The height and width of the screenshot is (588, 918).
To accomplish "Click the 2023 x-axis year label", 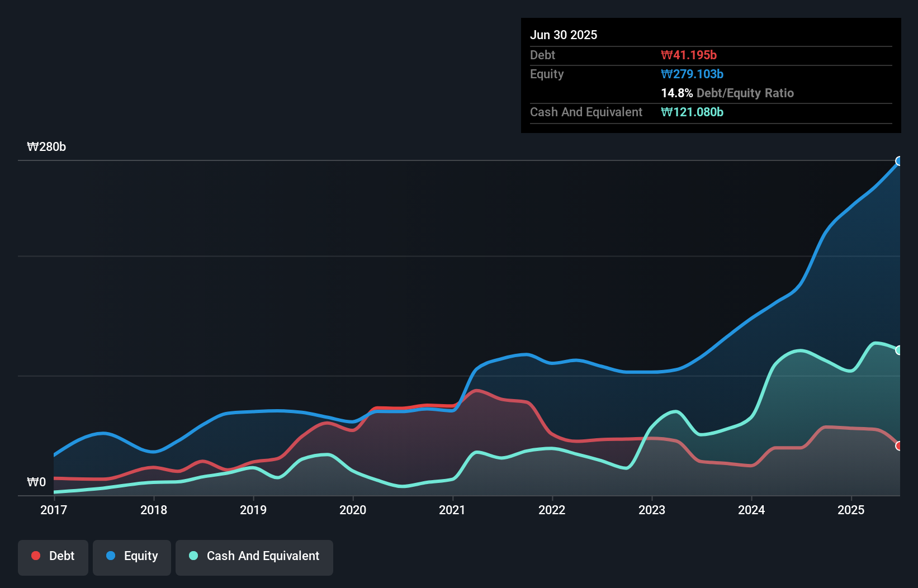I will coord(652,510).
